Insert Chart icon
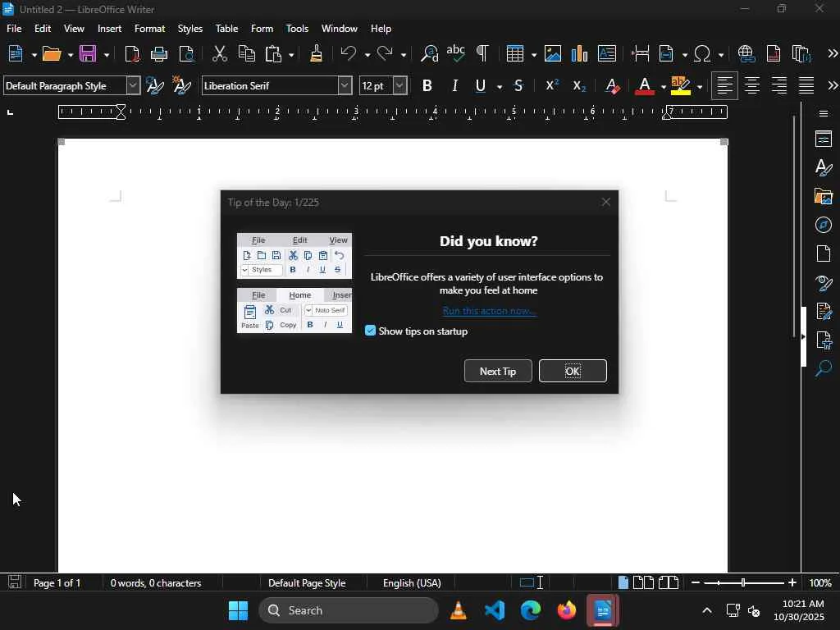840x630 pixels. 579,54
